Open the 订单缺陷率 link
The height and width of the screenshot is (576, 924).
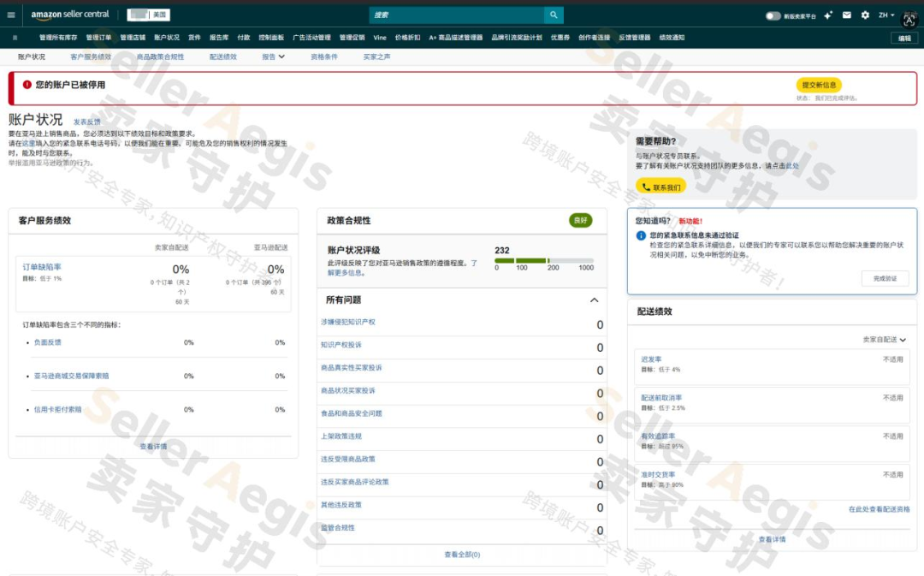click(x=42, y=267)
